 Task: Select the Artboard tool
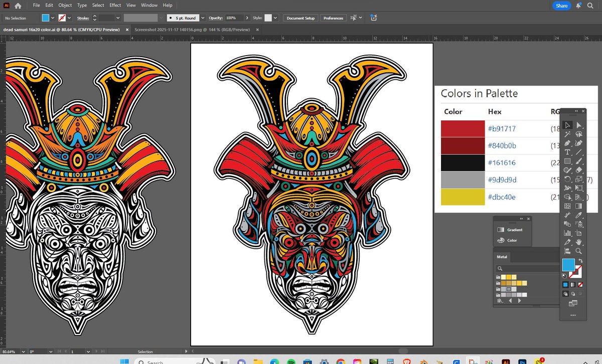pos(579,234)
